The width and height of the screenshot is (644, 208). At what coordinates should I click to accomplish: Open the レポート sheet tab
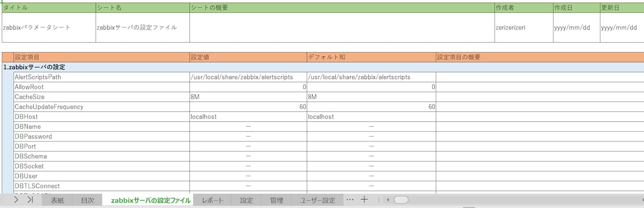(x=213, y=201)
